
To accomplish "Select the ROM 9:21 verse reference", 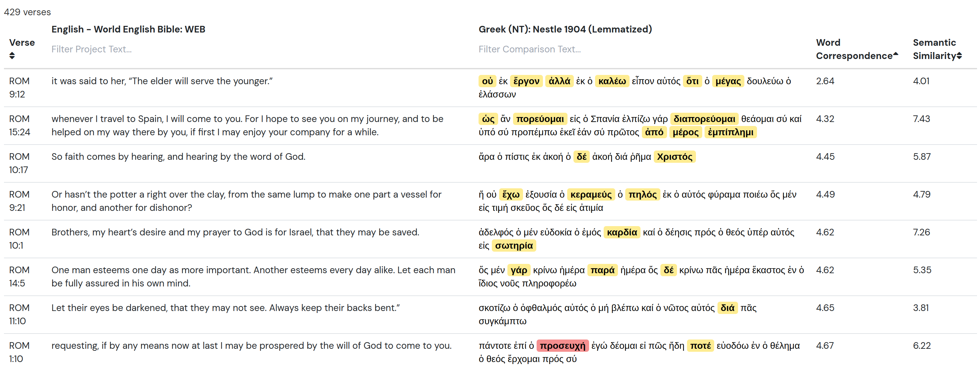I will [19, 201].
